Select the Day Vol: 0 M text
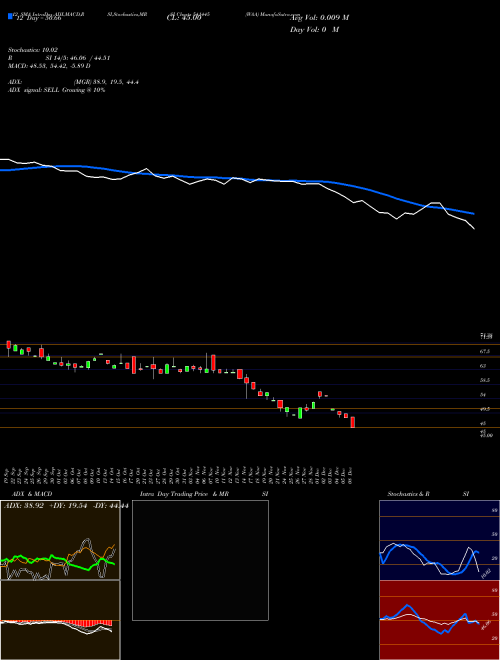 pyautogui.click(x=314, y=30)
